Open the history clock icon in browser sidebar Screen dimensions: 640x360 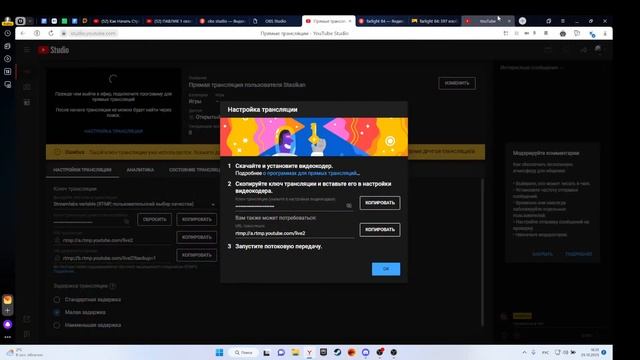[x=7, y=33]
